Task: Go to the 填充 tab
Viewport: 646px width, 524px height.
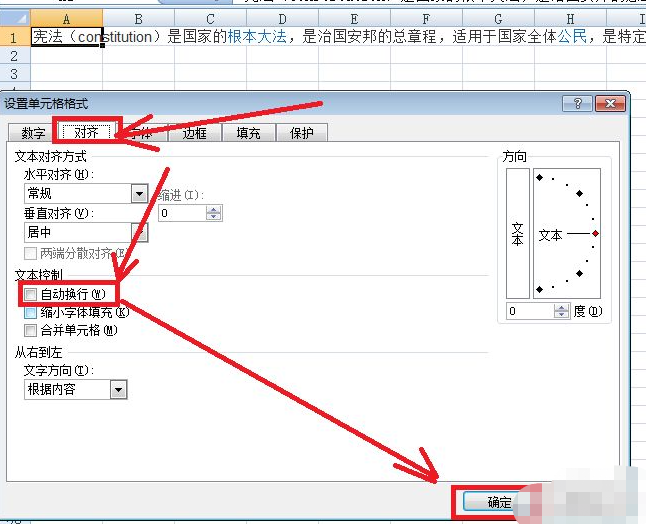Action: pyautogui.click(x=248, y=133)
